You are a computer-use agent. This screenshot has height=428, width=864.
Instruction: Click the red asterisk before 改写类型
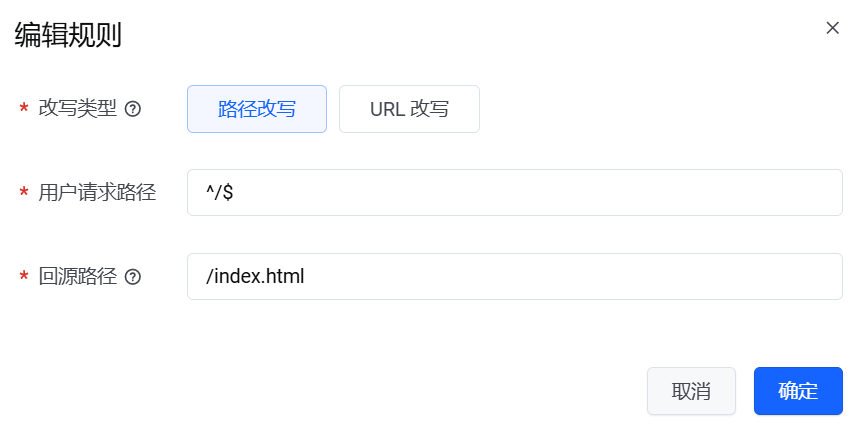click(x=24, y=110)
